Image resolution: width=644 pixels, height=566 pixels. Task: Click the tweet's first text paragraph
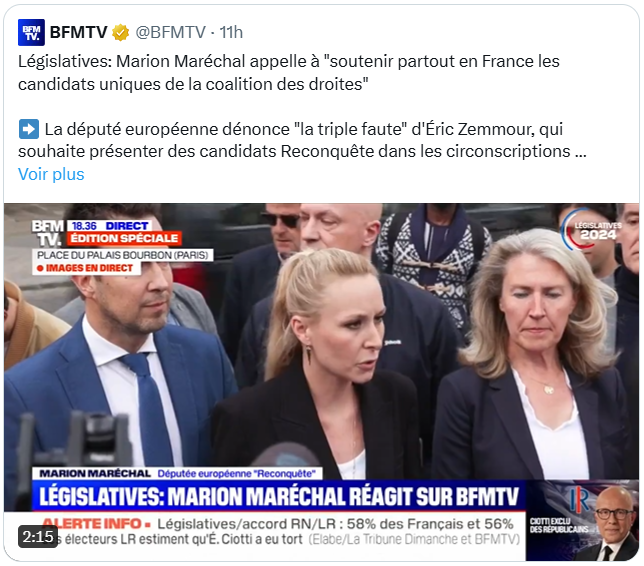point(289,73)
